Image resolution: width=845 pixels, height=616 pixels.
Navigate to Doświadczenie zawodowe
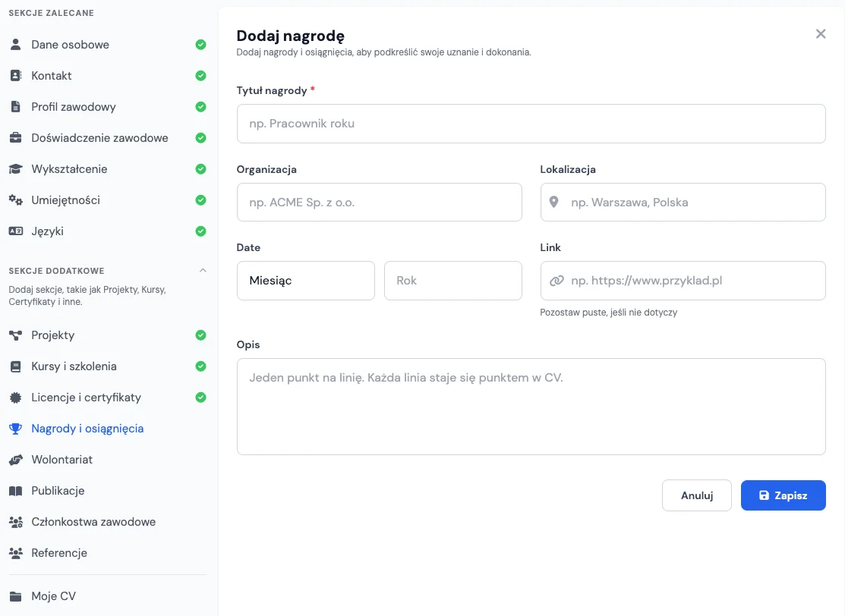107,138
